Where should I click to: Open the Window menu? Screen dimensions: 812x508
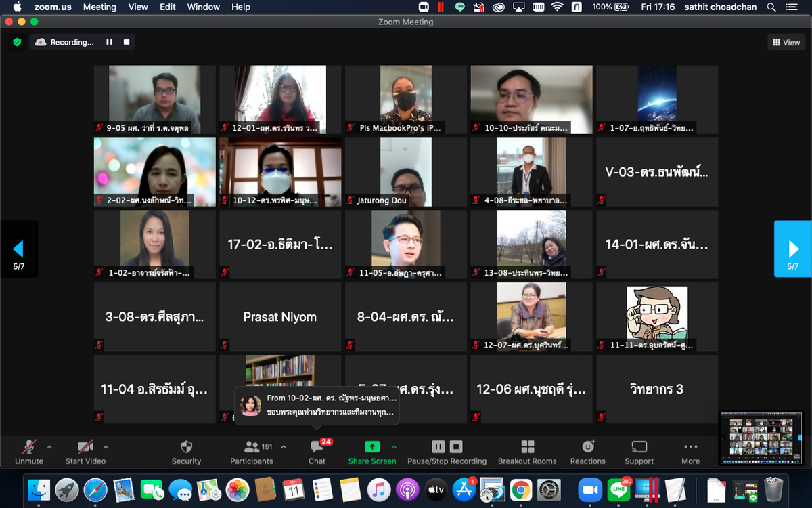pos(204,7)
